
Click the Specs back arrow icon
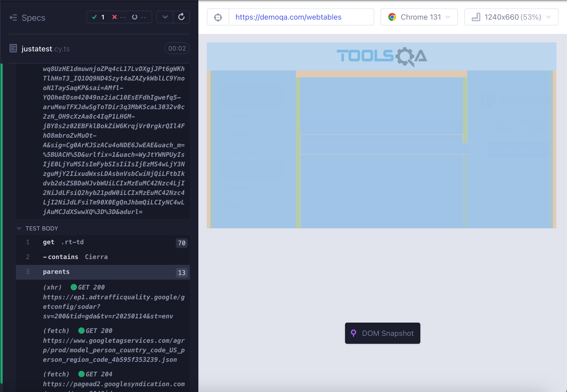pyautogui.click(x=13, y=18)
